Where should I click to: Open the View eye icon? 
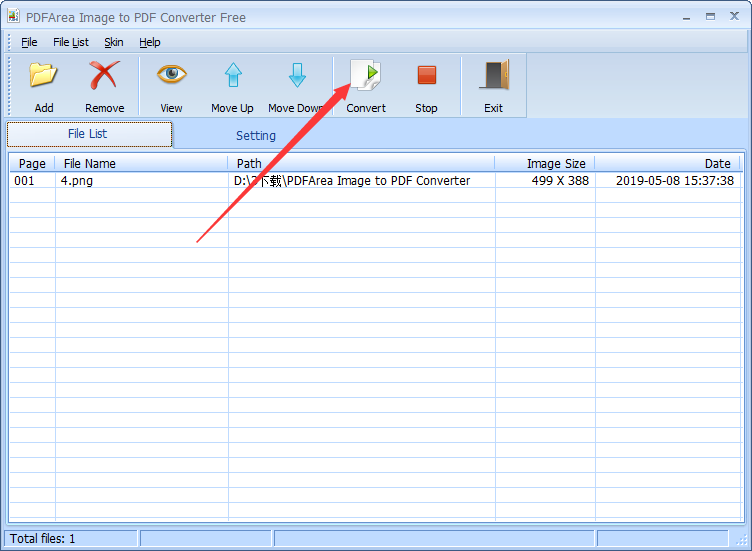tap(171, 74)
